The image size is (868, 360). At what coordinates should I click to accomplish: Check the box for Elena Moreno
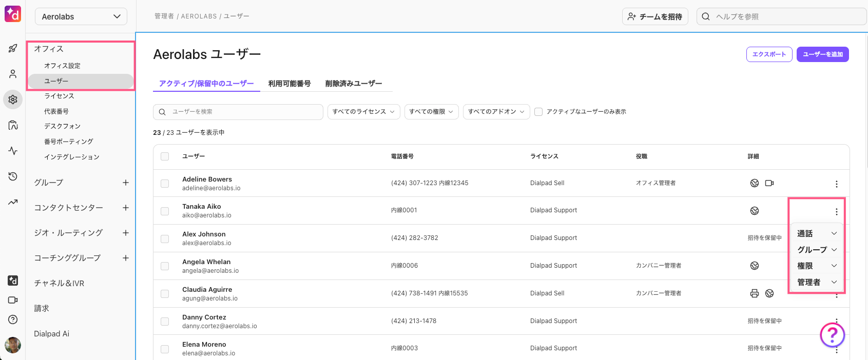pyautogui.click(x=165, y=349)
